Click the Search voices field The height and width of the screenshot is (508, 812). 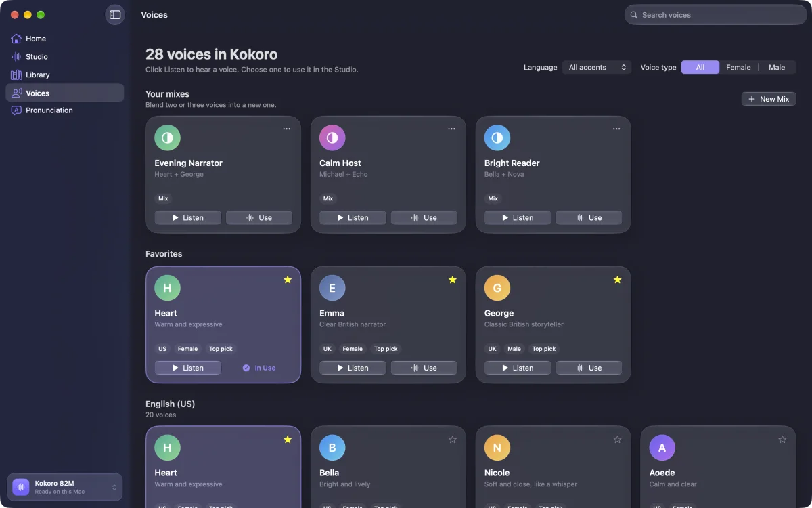point(715,15)
